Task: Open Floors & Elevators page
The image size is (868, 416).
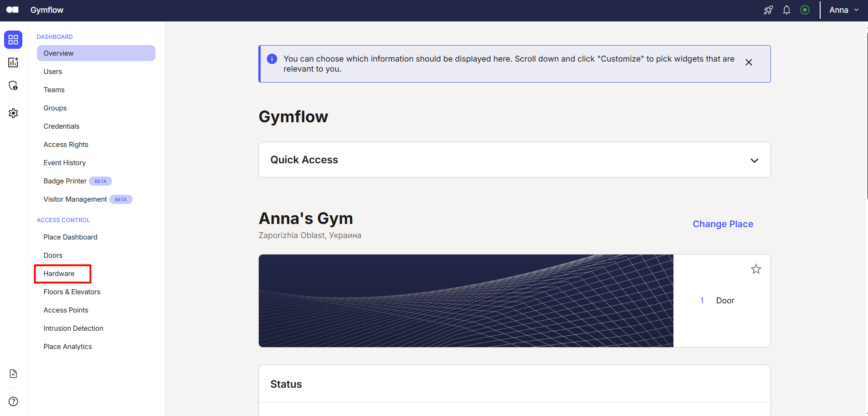Action: pyautogui.click(x=72, y=292)
